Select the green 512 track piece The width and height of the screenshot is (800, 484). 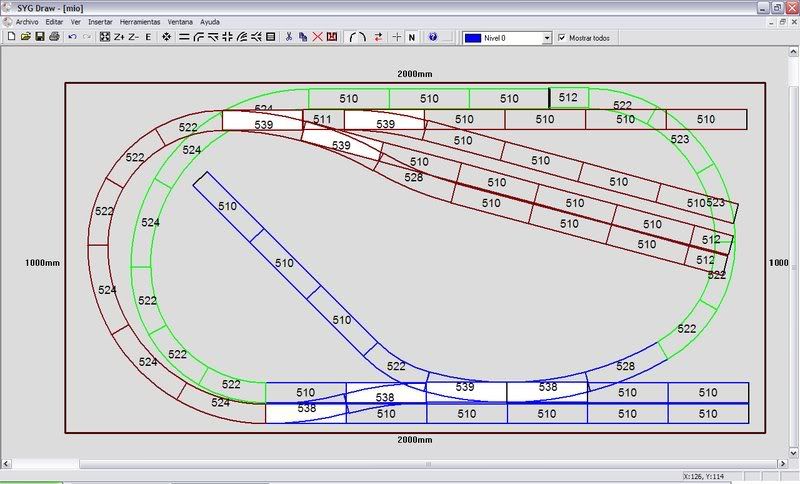pos(568,97)
